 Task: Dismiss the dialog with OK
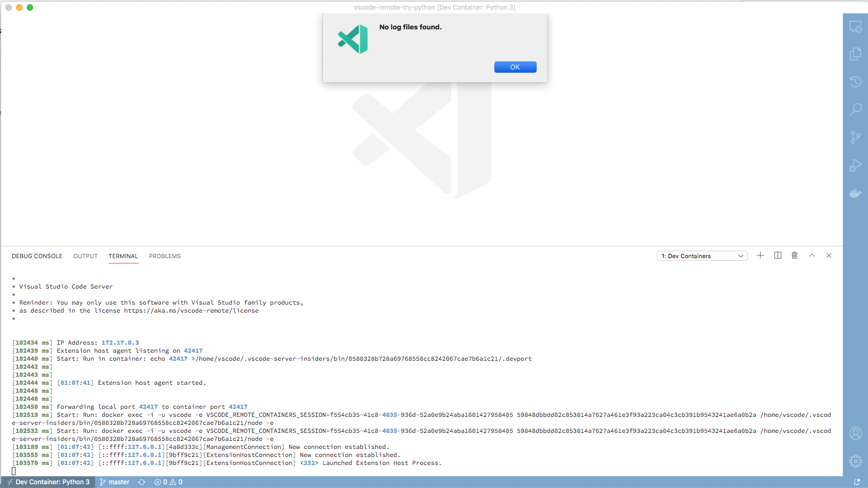coord(515,67)
